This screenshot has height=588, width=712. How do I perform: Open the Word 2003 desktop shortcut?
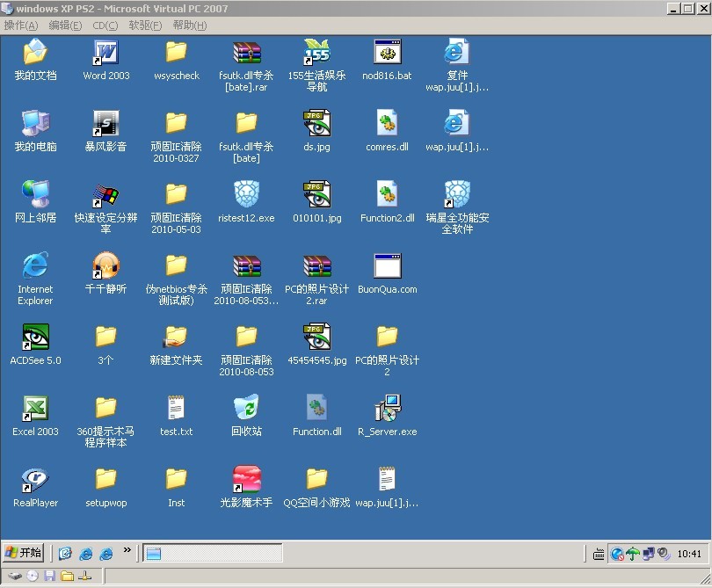pos(105,54)
